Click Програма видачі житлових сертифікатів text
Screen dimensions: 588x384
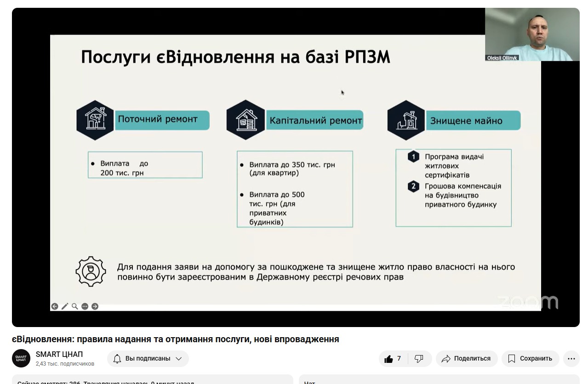454,166
